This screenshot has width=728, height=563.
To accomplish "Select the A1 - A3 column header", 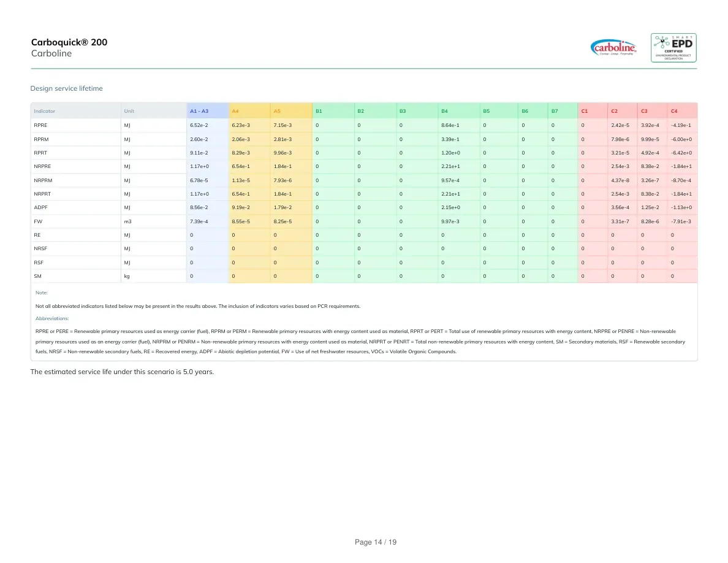I will click(x=199, y=111).
